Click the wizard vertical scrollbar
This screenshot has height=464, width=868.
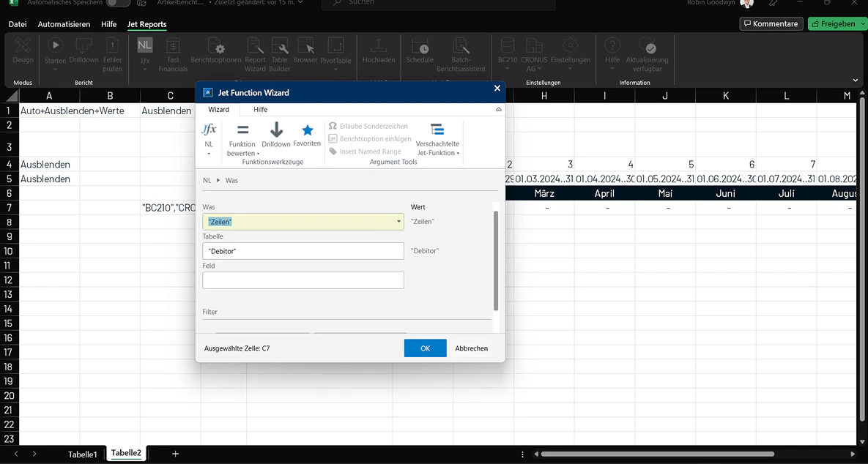pyautogui.click(x=495, y=260)
